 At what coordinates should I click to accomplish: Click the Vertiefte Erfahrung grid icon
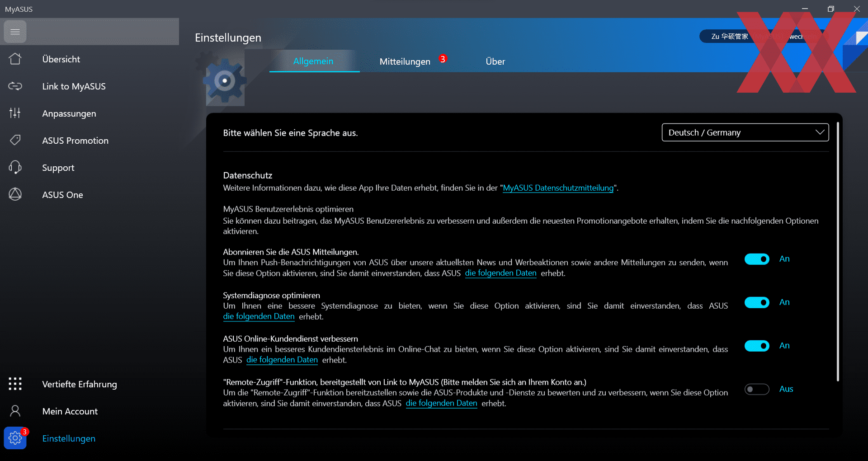(x=15, y=384)
